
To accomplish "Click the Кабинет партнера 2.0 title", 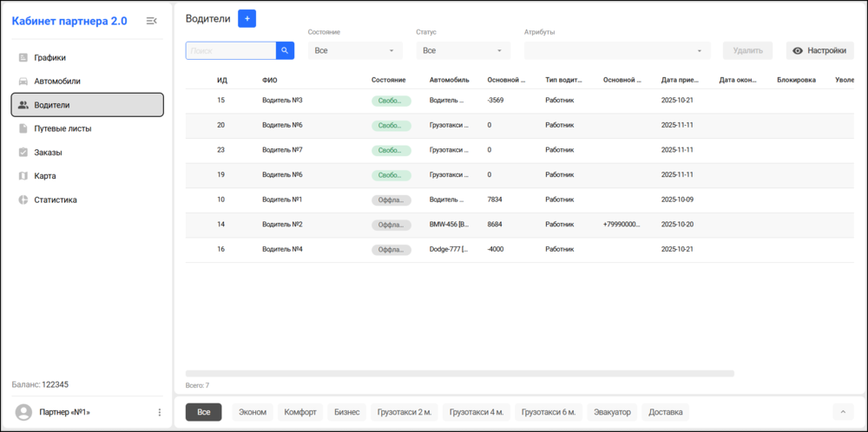I will pyautogui.click(x=69, y=21).
